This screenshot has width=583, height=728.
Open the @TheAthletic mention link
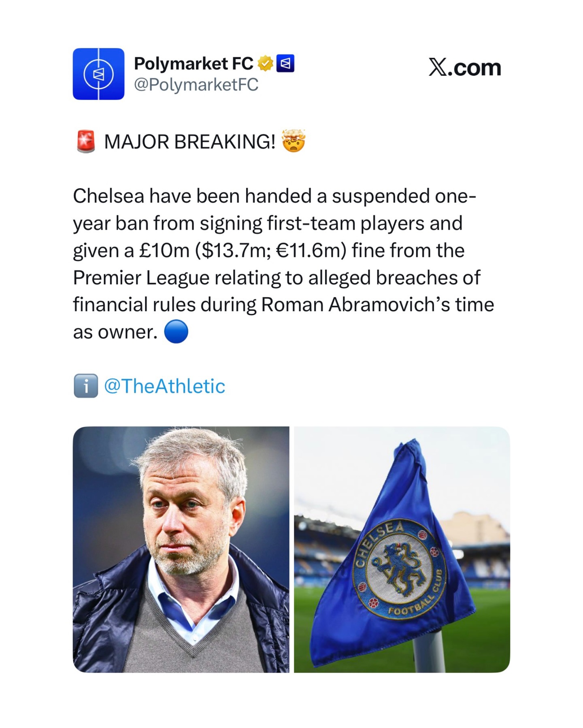(164, 386)
